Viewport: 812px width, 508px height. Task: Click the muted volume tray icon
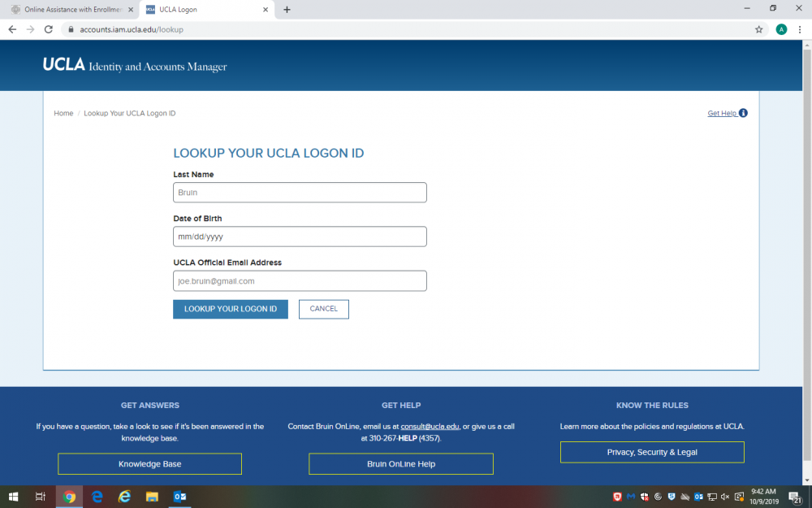tap(725, 497)
